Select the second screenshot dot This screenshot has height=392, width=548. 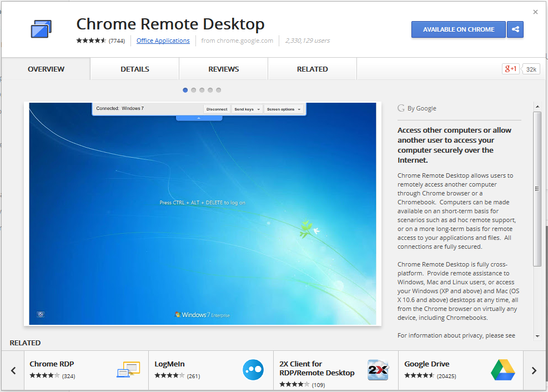(x=194, y=90)
